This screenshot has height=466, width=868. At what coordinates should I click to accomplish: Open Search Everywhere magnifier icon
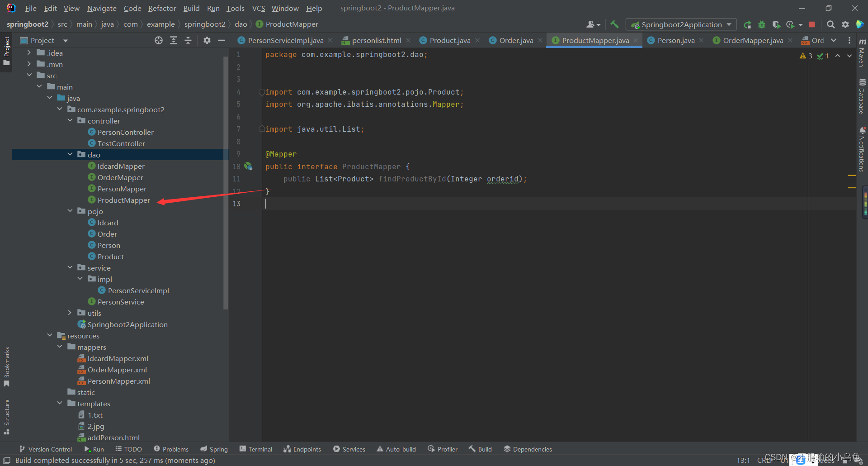point(831,24)
